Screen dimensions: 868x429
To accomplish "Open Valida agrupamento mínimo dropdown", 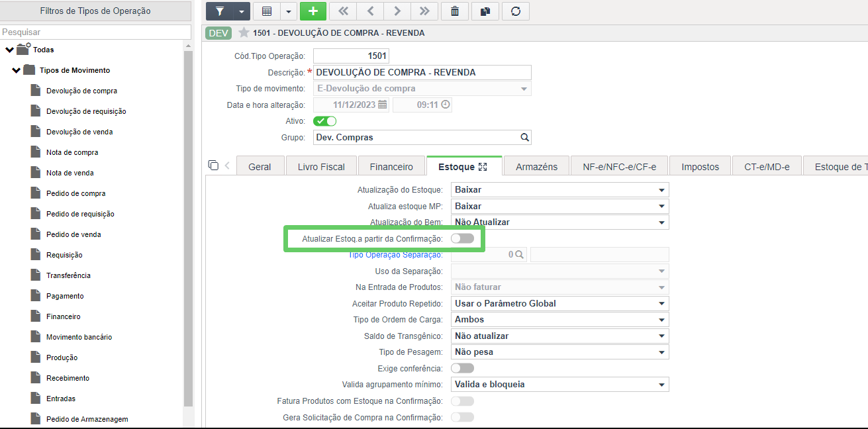I will click(559, 385).
